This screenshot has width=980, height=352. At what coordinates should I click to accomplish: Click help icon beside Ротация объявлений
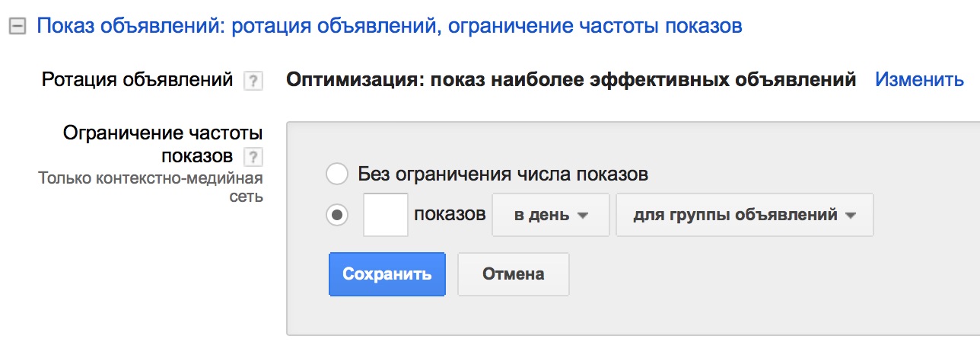(x=253, y=81)
